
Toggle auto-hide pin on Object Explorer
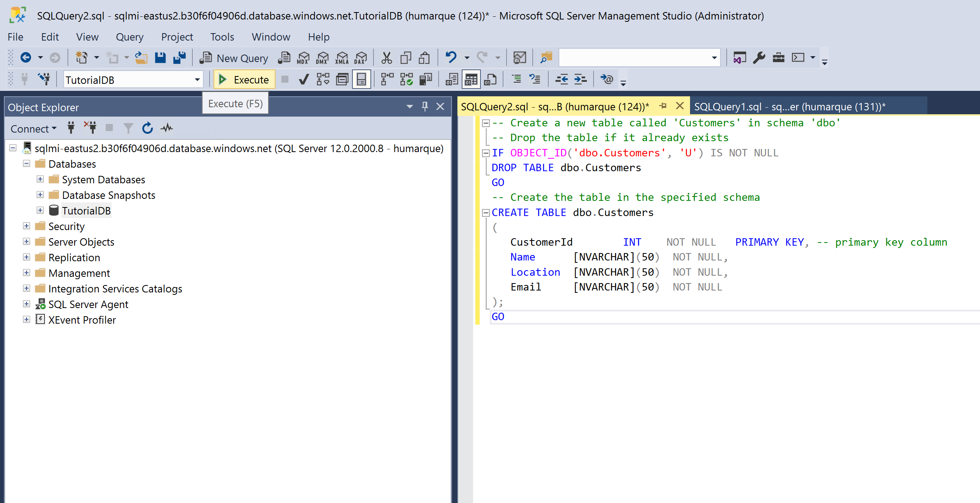point(425,106)
